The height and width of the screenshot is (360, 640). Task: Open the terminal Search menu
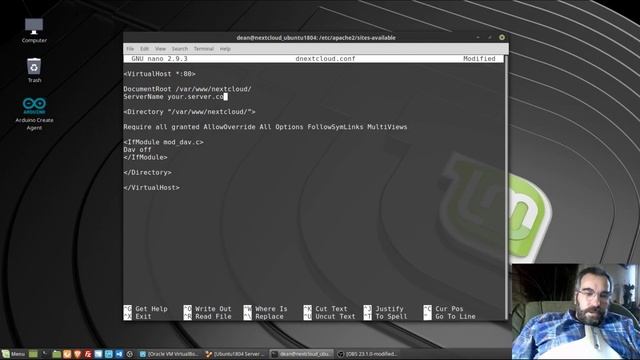click(x=180, y=49)
